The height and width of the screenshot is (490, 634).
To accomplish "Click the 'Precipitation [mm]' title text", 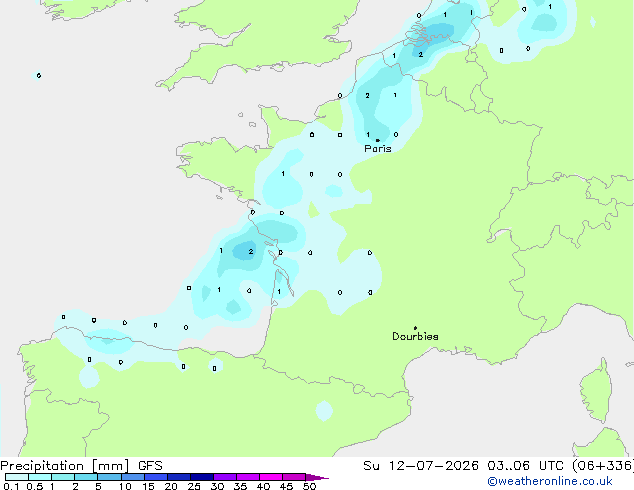I will pos(65,466).
